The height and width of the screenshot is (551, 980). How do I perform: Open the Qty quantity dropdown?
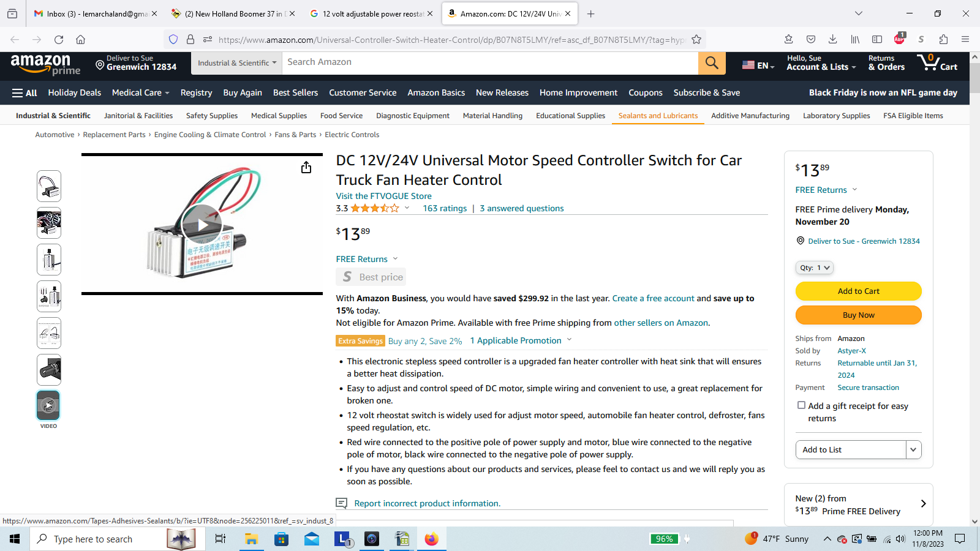tap(815, 268)
